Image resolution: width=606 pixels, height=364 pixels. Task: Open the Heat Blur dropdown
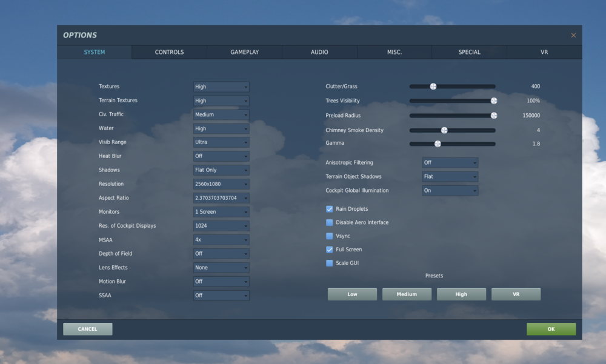click(x=221, y=156)
